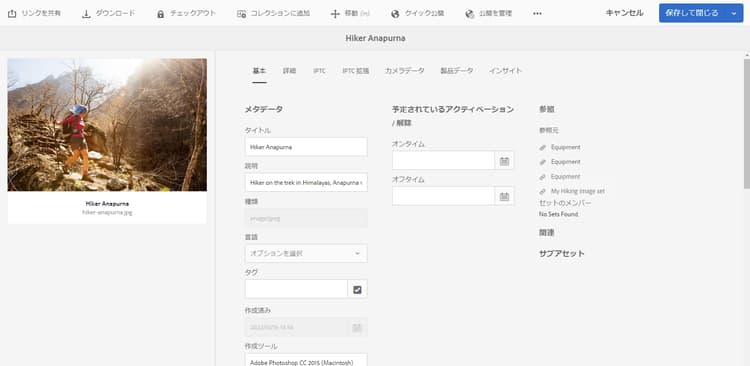This screenshot has width=750, height=366.
Task: Click リンクを共有 label in toolbar
Action: [x=41, y=13]
